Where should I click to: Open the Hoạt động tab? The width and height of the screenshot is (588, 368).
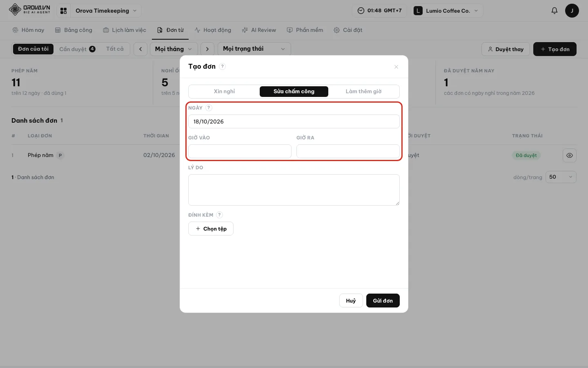coord(213,30)
